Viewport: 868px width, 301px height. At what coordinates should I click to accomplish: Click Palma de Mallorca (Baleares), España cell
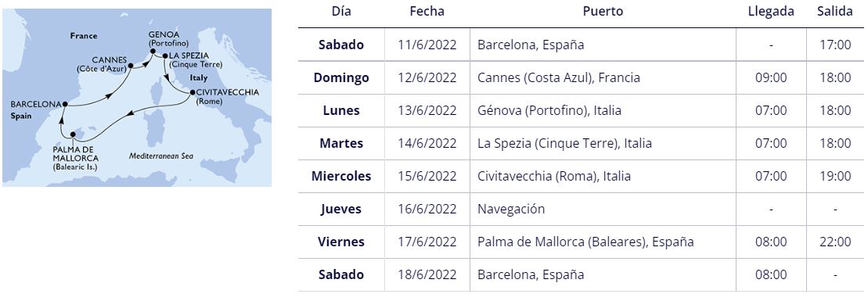coord(603,242)
